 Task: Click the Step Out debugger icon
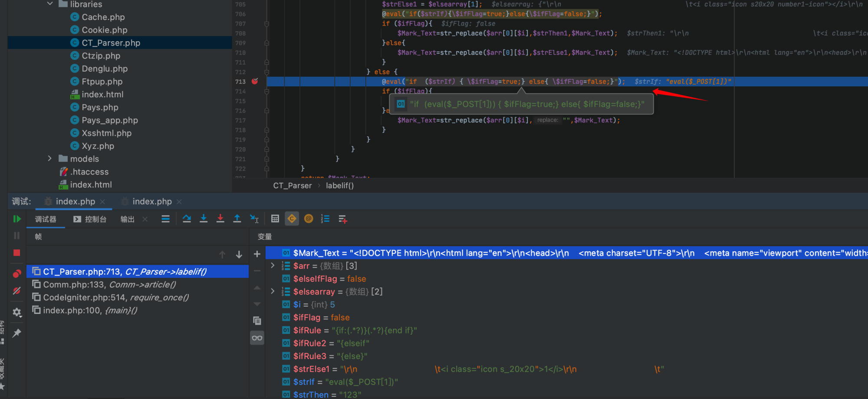(x=237, y=219)
